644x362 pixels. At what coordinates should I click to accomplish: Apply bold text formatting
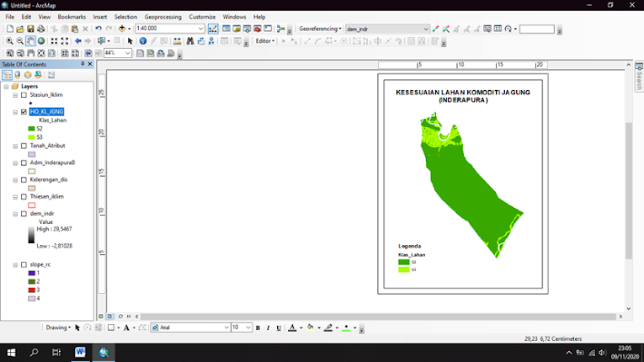(x=258, y=327)
